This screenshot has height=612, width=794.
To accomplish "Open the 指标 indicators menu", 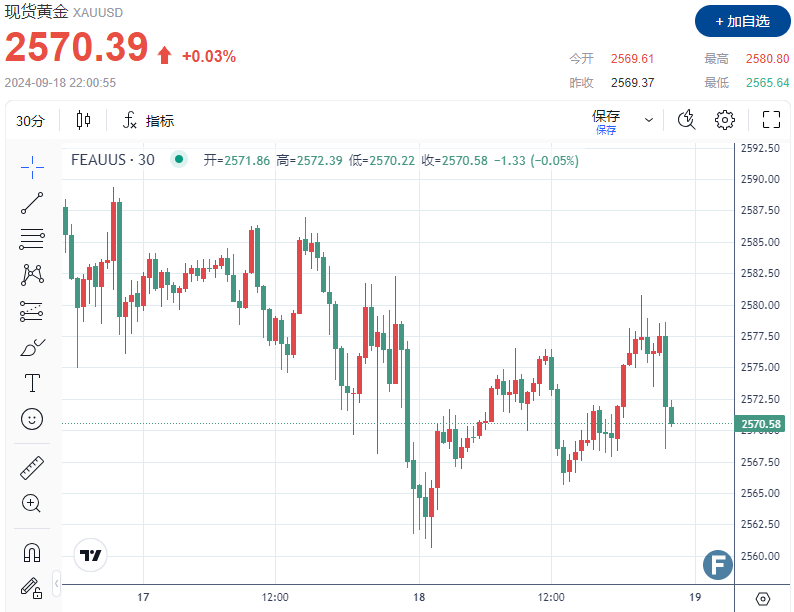I will click(148, 121).
